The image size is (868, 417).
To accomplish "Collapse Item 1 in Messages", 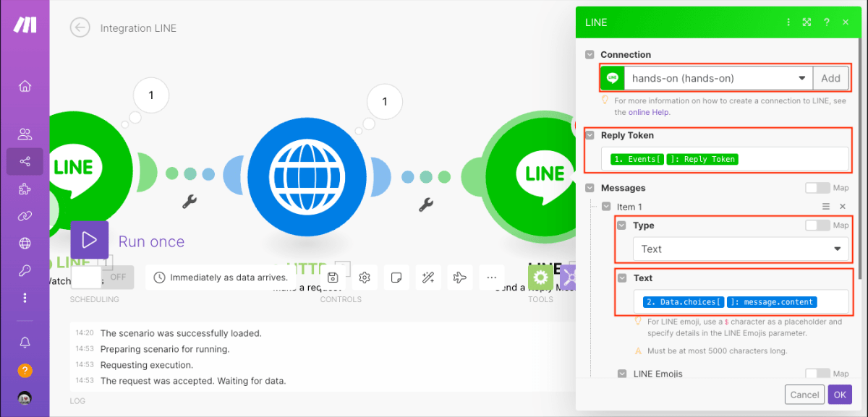I will (606, 207).
